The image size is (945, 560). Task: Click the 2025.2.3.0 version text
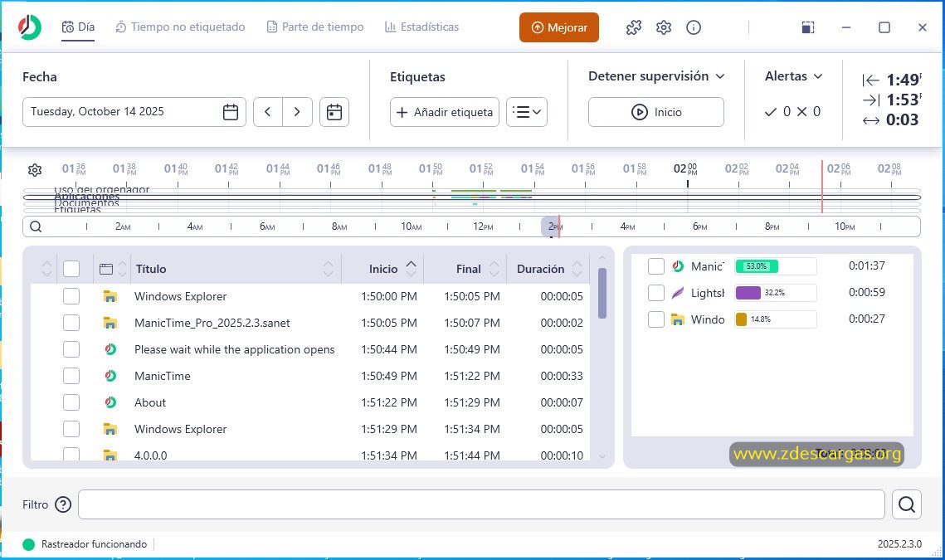(899, 544)
